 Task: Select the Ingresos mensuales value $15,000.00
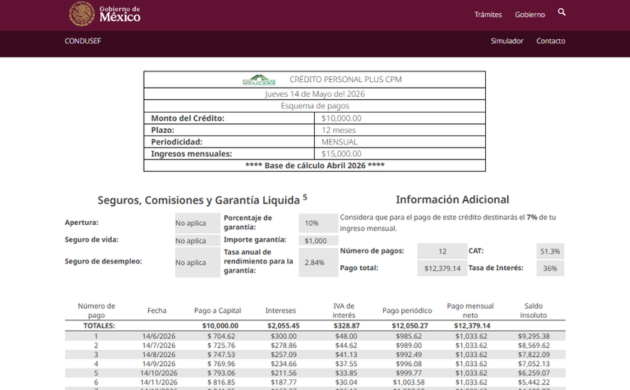[341, 154]
